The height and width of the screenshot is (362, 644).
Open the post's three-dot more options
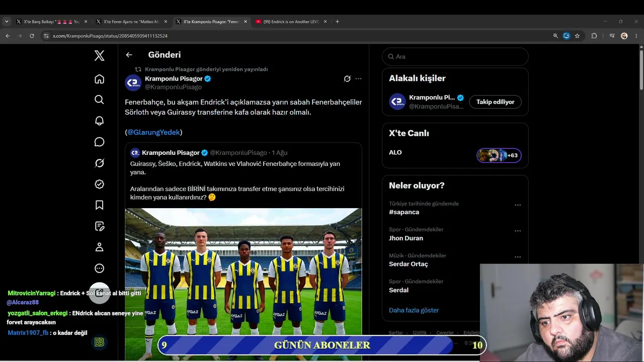click(358, 79)
